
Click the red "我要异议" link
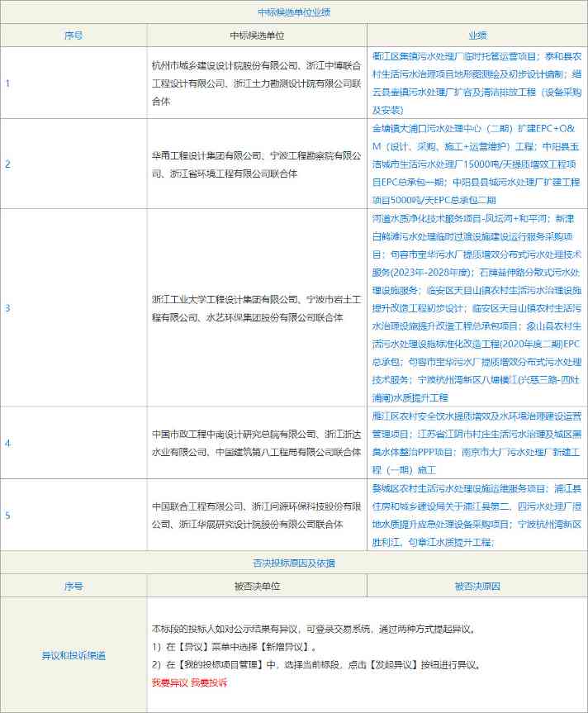tap(169, 682)
